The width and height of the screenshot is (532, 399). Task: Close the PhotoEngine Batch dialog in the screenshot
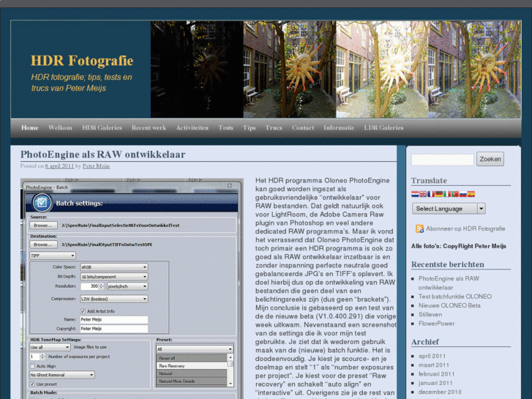tap(230, 185)
